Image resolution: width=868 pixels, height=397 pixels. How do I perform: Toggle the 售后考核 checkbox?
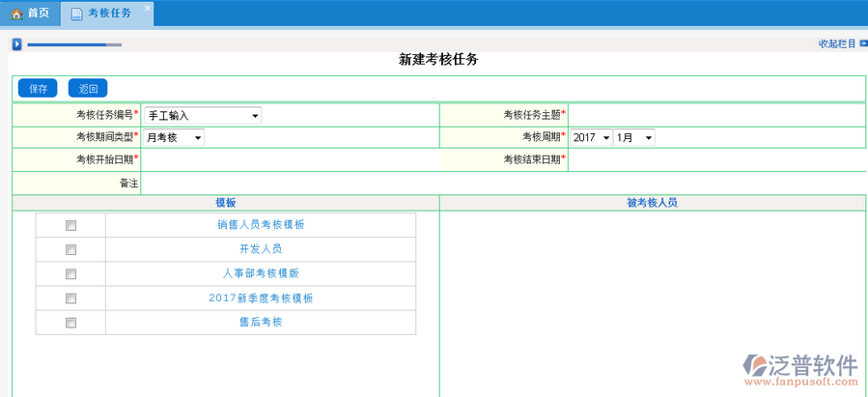70,323
